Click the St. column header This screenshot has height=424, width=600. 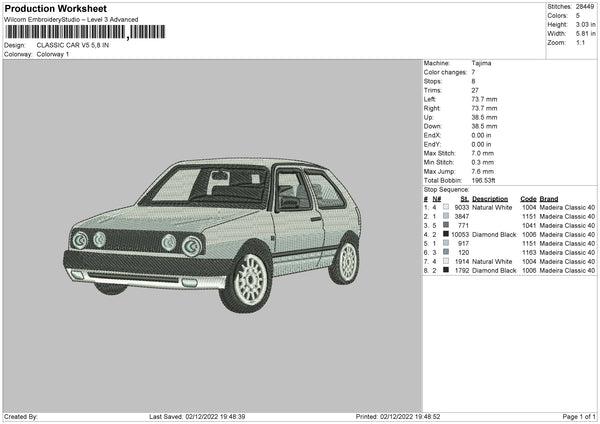[464, 198]
